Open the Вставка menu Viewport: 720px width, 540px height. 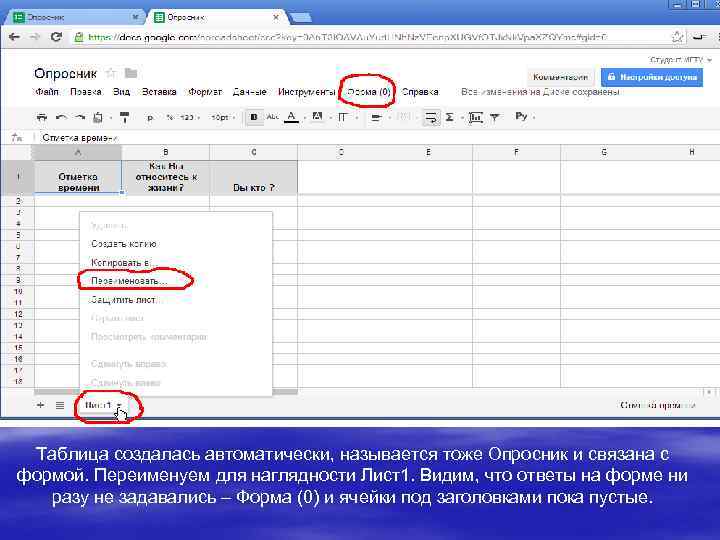(x=159, y=92)
